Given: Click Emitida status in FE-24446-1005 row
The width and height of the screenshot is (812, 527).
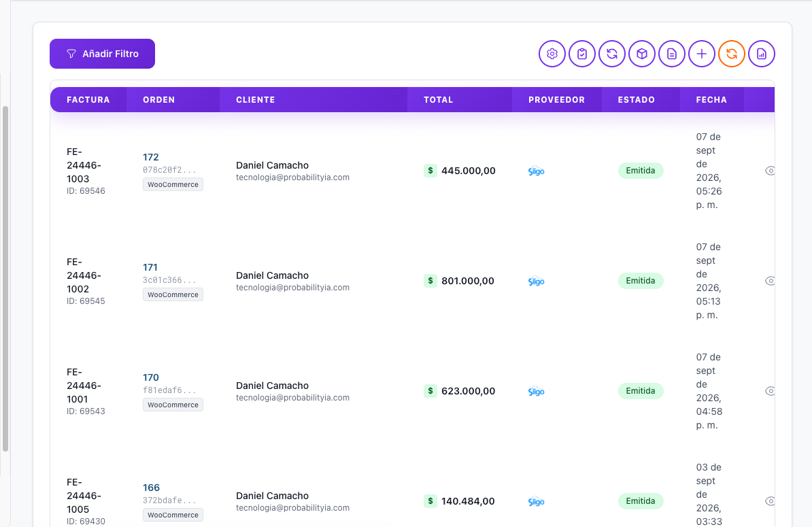Looking at the screenshot, I should tap(641, 501).
